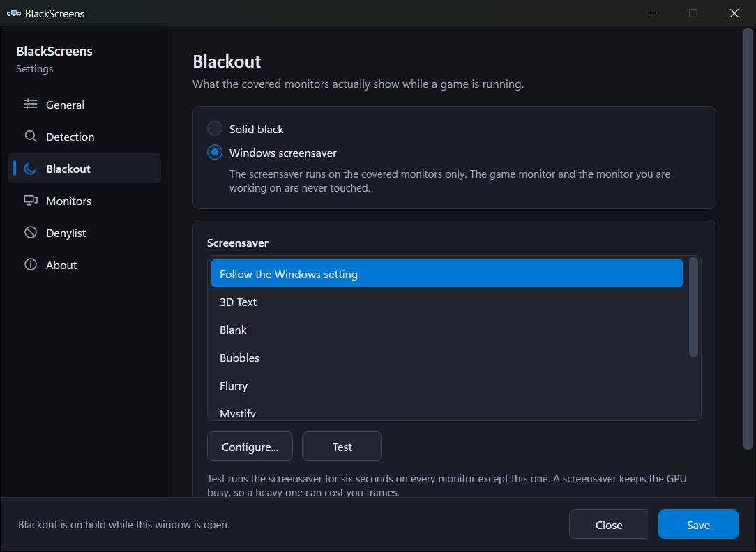Viewport: 756px width, 552px height.
Task: Click the BlackScreens app icon in title bar
Action: click(13, 13)
